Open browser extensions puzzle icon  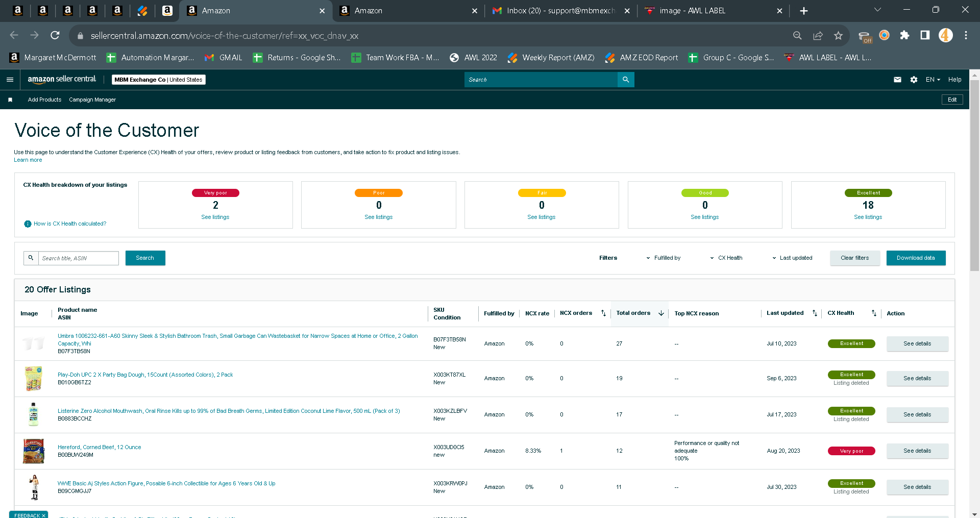[904, 35]
